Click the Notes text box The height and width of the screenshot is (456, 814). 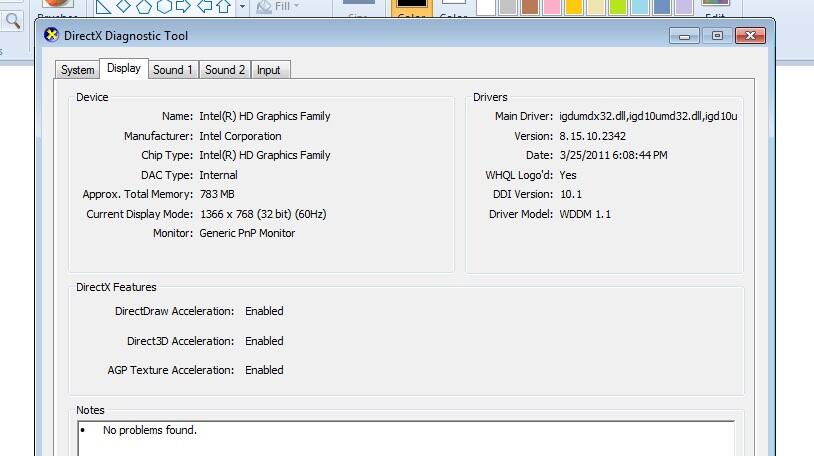coord(406,438)
